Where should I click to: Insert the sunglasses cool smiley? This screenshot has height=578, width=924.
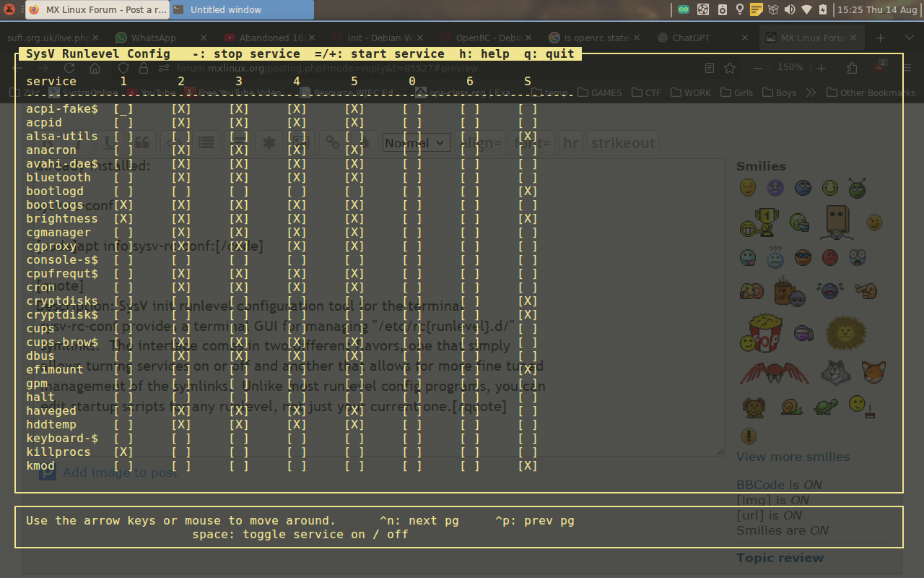click(x=803, y=256)
